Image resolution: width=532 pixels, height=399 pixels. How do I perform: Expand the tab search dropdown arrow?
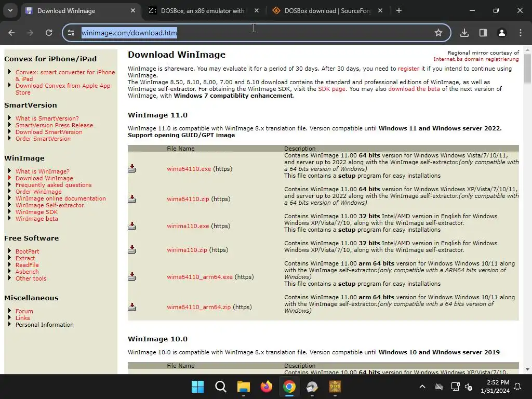tap(10, 11)
